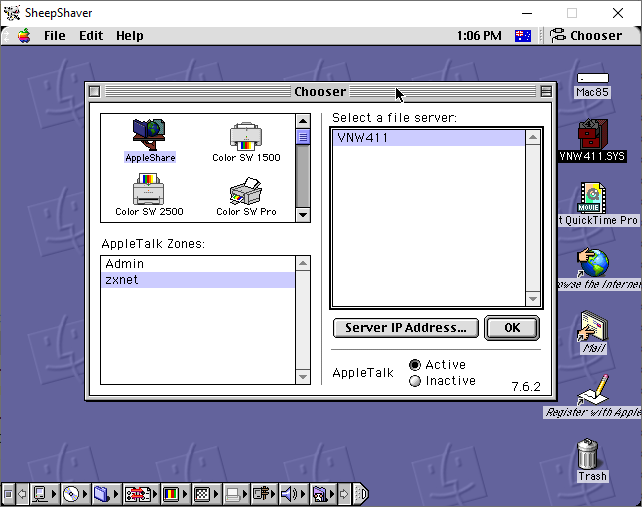Open the Help menu
This screenshot has height=507, width=642.
(129, 36)
